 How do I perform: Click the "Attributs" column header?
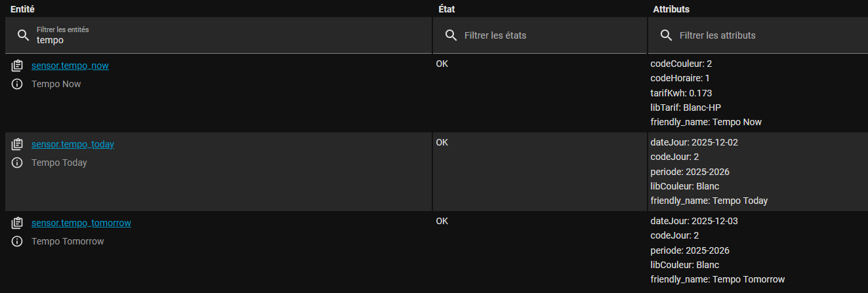click(x=671, y=9)
